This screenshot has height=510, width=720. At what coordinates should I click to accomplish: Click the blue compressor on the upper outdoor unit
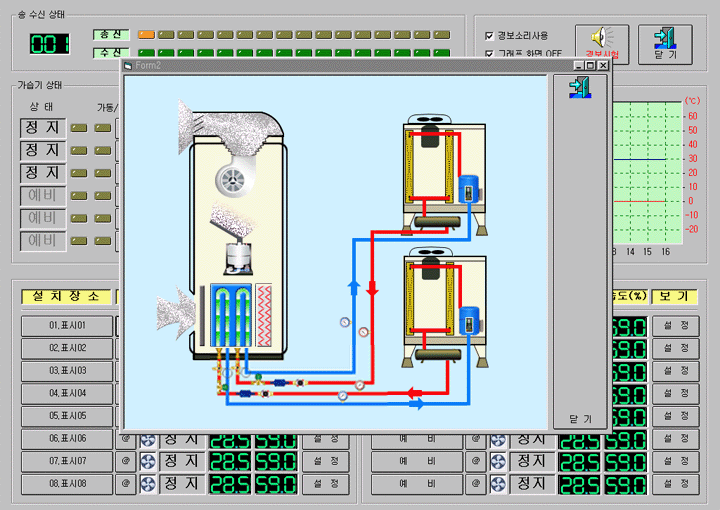tap(468, 190)
